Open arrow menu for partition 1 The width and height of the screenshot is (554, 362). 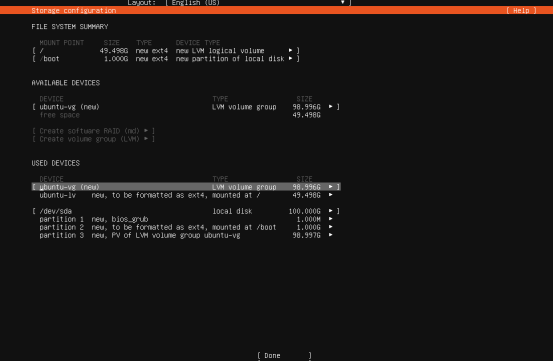pos(331,219)
